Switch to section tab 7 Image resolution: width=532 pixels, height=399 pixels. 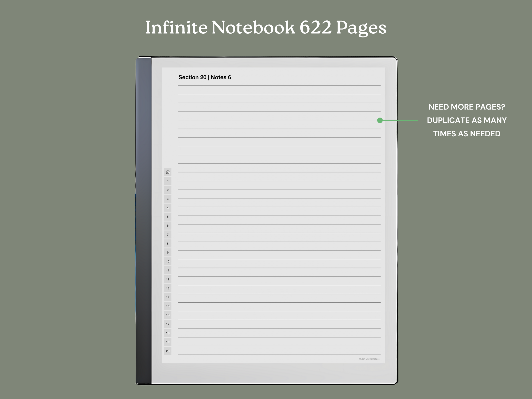click(x=168, y=235)
